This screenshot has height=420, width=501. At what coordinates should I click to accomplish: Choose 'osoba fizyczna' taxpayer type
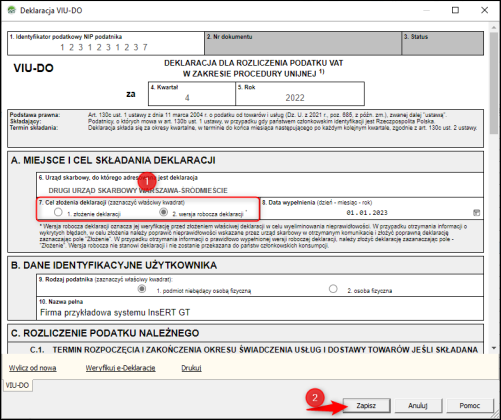click(x=333, y=289)
